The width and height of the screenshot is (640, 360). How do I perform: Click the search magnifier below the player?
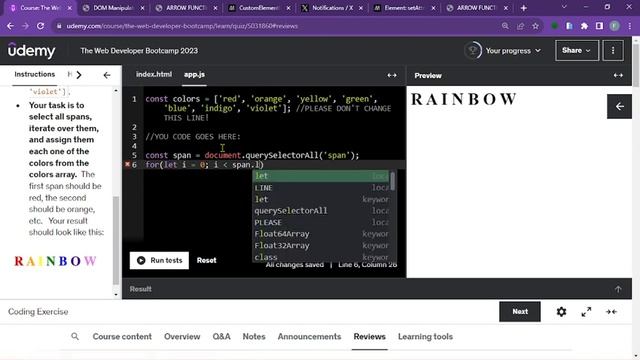click(75, 336)
